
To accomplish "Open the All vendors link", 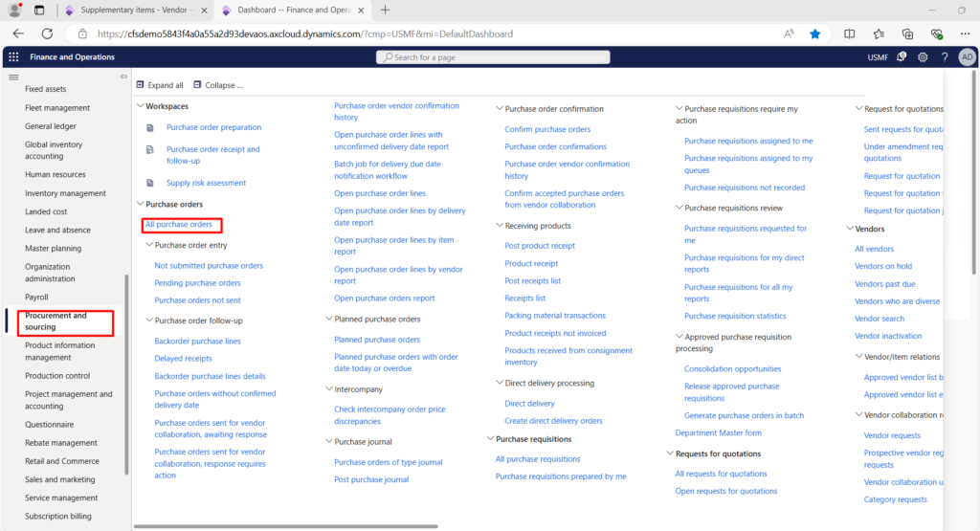I will coord(875,249).
